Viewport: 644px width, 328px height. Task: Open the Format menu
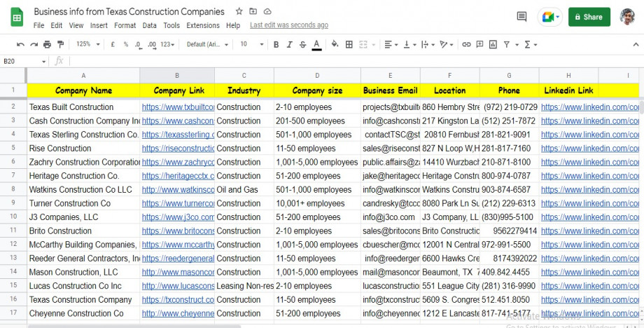point(125,25)
